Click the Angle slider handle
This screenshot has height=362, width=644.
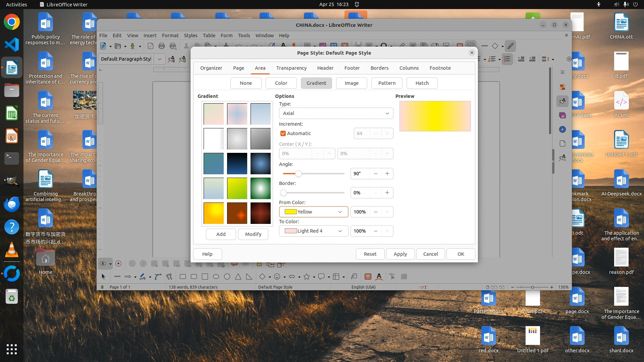coord(298,174)
